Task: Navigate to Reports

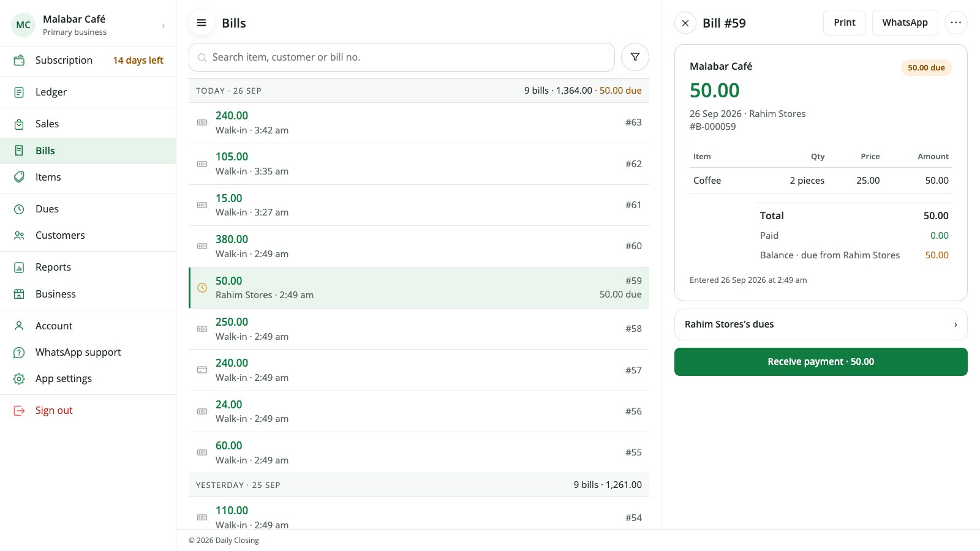Action: point(88,268)
